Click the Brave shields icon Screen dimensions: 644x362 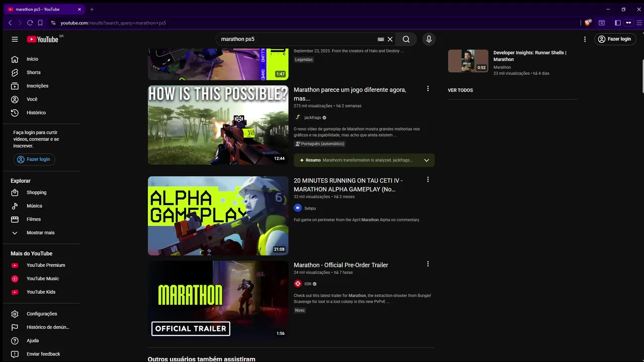coord(588,23)
